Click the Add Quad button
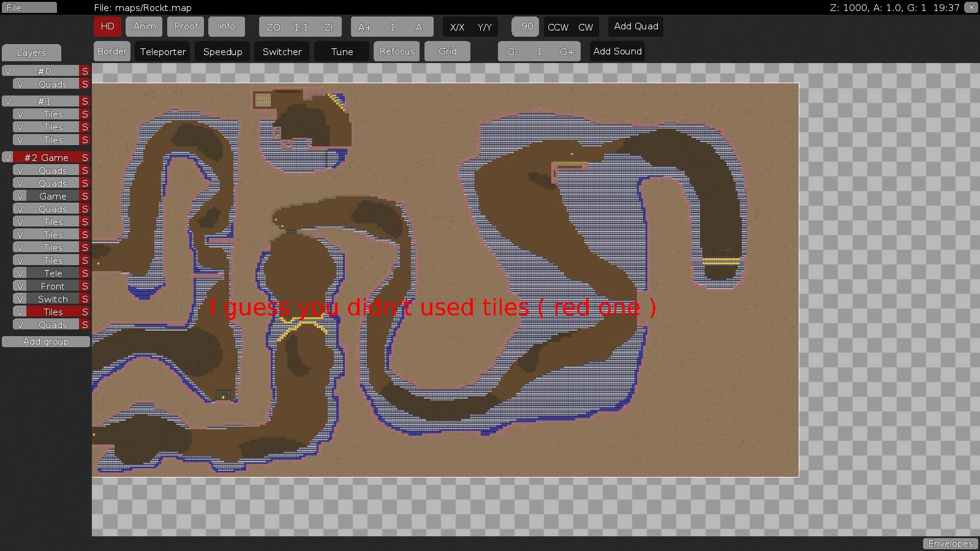980x551 pixels. 635,26
